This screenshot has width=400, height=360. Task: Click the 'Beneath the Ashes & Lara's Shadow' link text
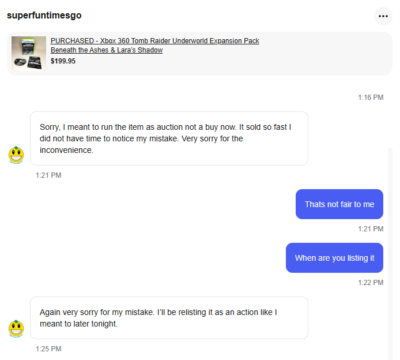(x=107, y=50)
